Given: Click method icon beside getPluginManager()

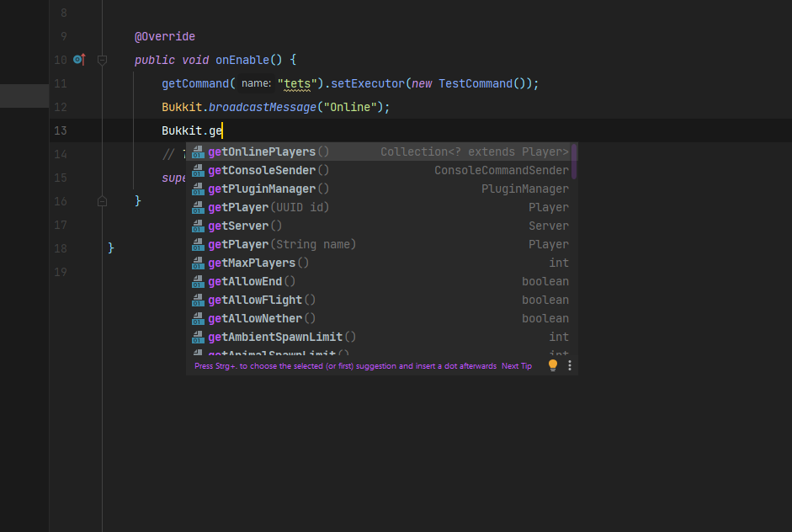Looking at the screenshot, I should click(198, 189).
